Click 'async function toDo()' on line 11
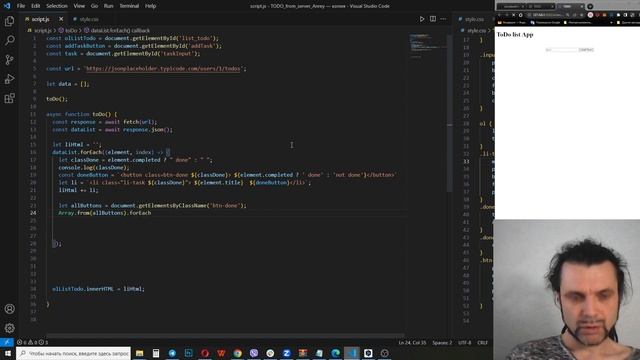This screenshot has width=640, height=360. tap(82, 114)
